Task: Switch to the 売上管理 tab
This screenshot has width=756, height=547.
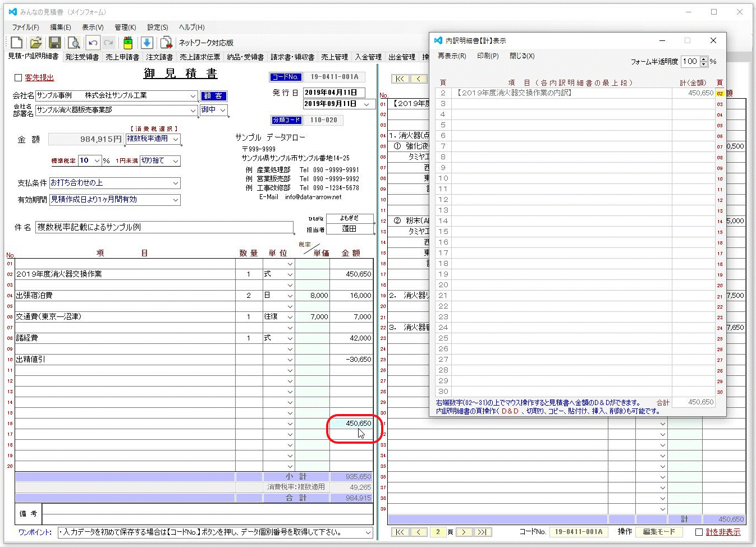Action: click(x=335, y=57)
